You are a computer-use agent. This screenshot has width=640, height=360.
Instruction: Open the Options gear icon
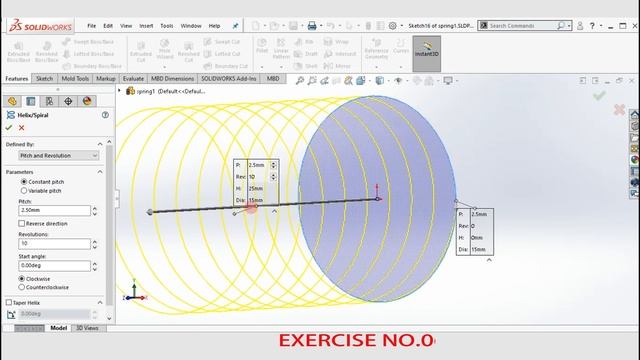click(392, 26)
